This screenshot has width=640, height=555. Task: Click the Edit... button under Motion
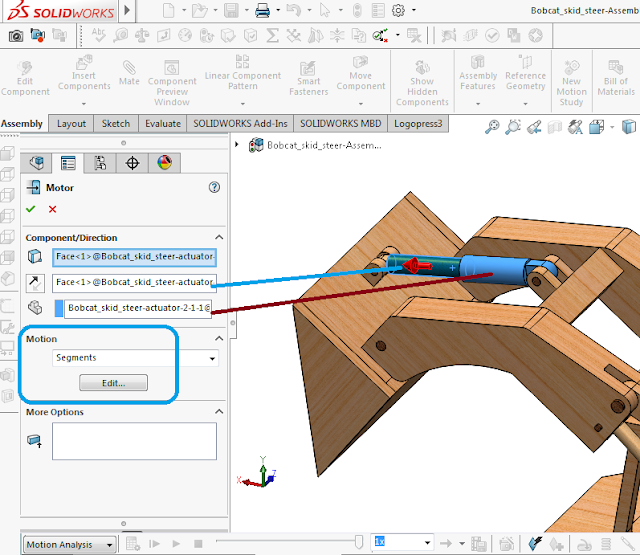pyautogui.click(x=113, y=383)
